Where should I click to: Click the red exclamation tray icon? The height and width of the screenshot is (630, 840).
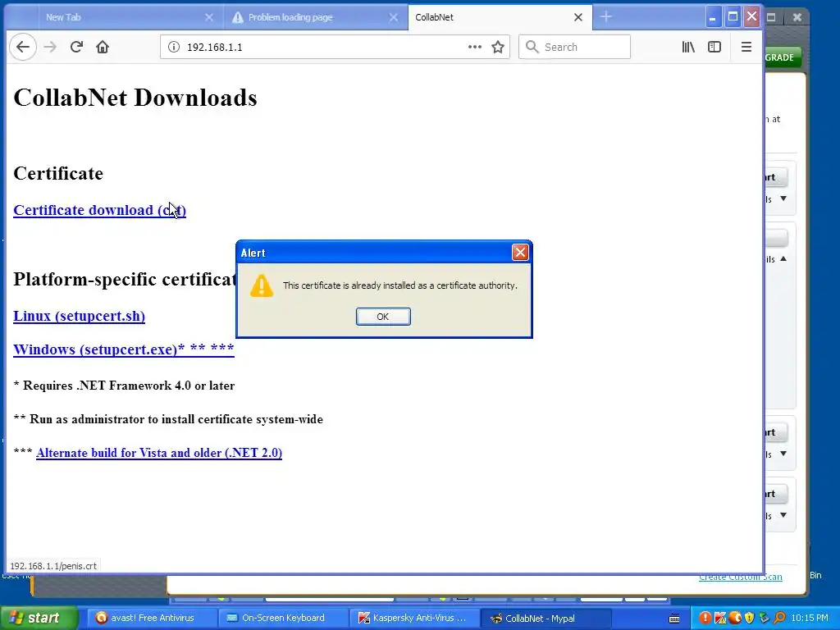click(x=705, y=618)
